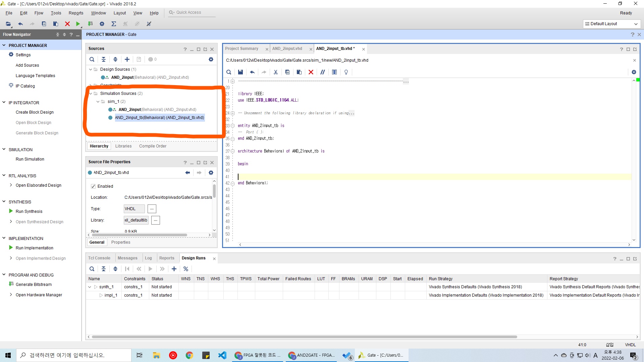Switch to the Tcl Console tab
Viewport: 644px width, 362px height.
(99, 258)
